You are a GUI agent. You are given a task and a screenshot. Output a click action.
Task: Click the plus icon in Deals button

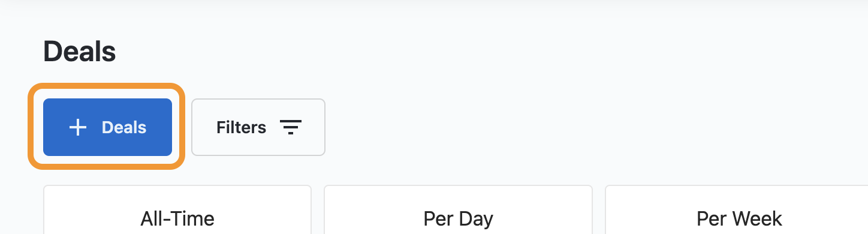78,127
